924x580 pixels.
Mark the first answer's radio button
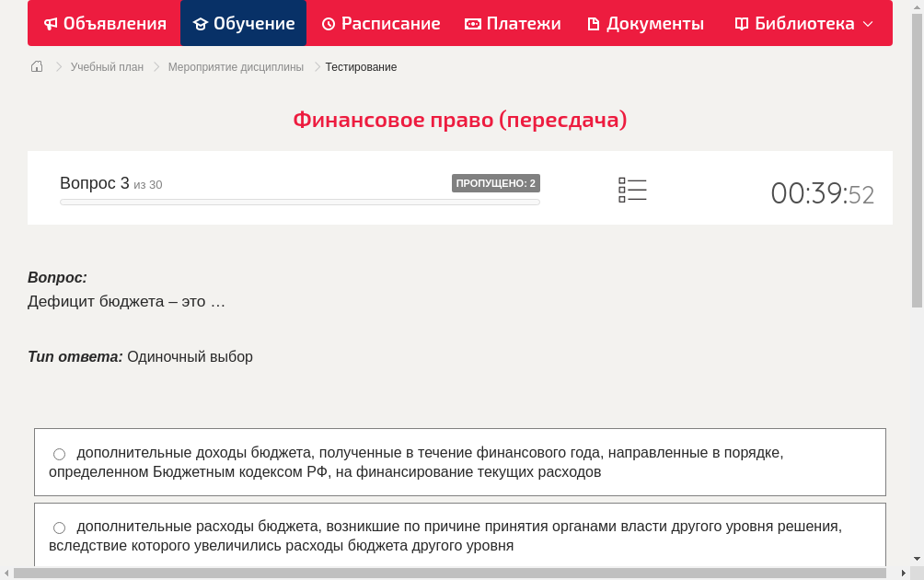(59, 453)
